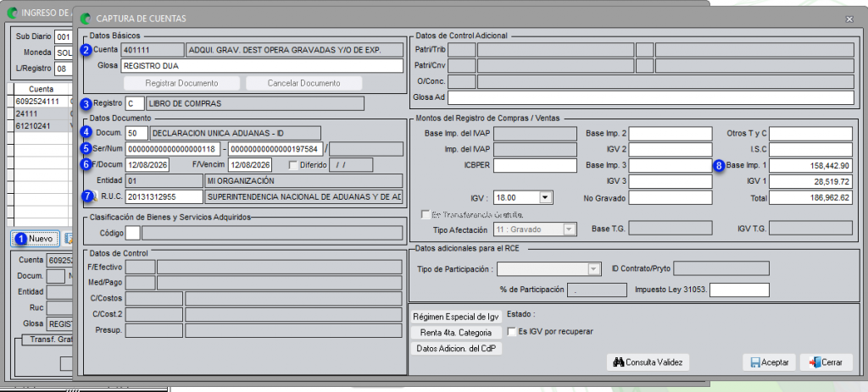The width and height of the screenshot is (868, 392).
Task: Click IGV 1 value 28,519.72
Action: click(810, 181)
